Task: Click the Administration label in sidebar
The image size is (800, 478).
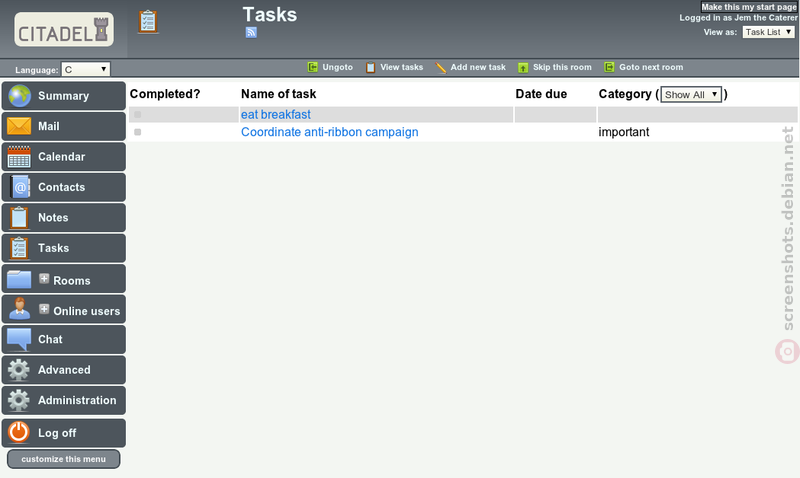Action: 77,400
